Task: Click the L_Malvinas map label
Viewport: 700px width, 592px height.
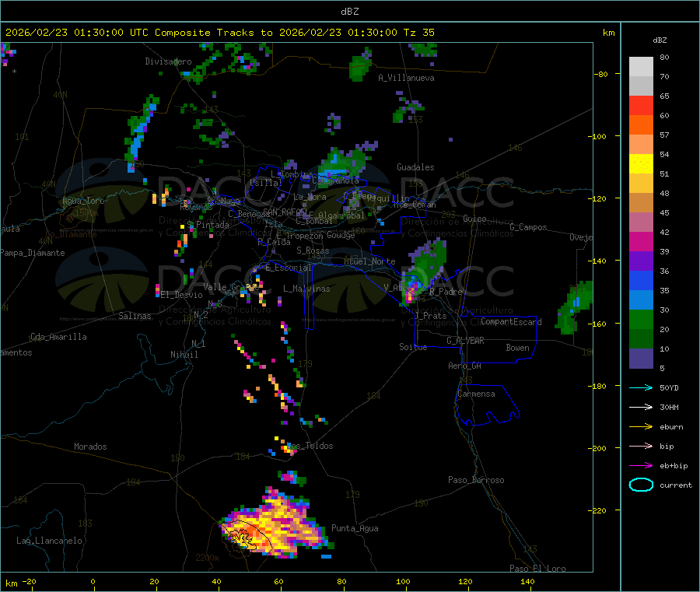Action: point(306,289)
